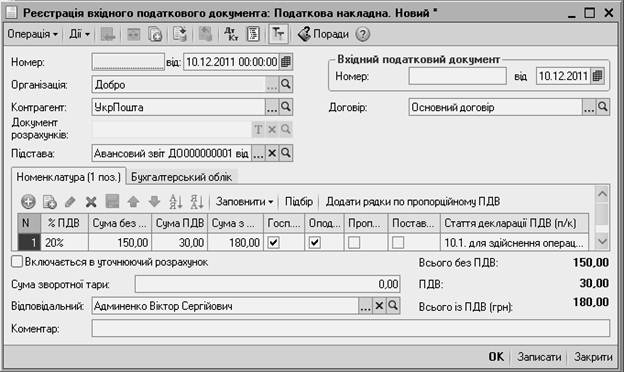The width and height of the screenshot is (624, 372).
Task: Click the document Номер input field
Action: tap(128, 62)
